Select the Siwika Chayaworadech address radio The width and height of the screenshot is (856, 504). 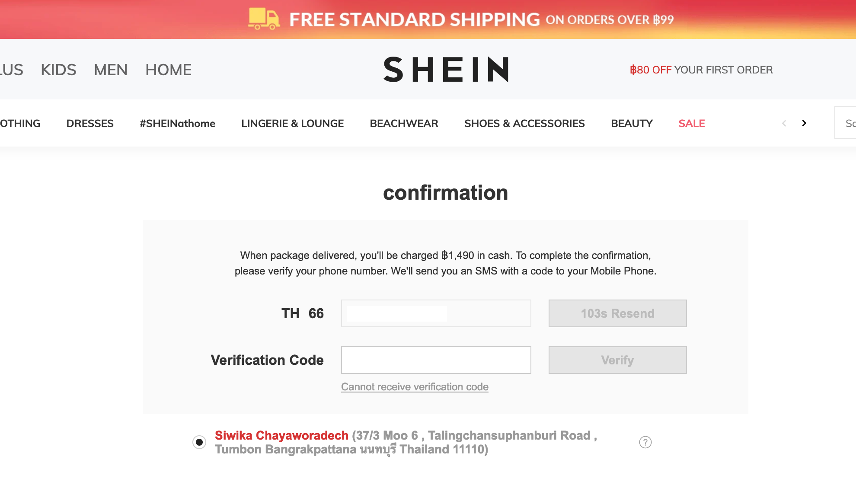[199, 442]
